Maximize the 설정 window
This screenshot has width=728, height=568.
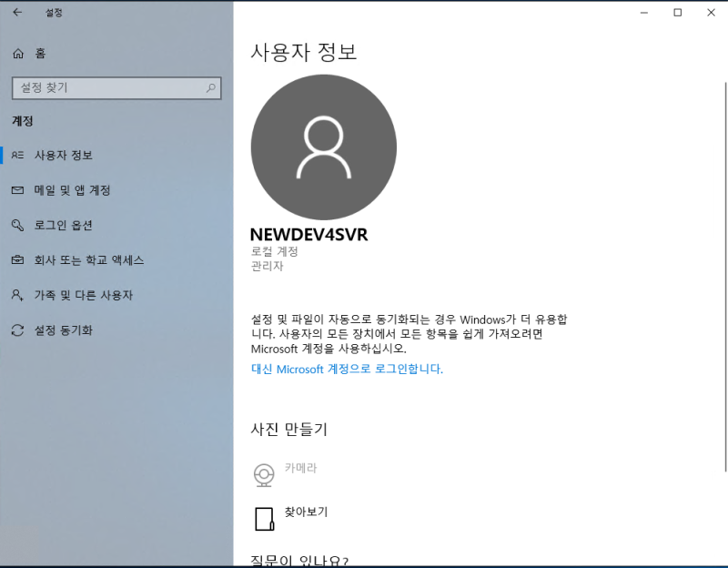(x=677, y=13)
